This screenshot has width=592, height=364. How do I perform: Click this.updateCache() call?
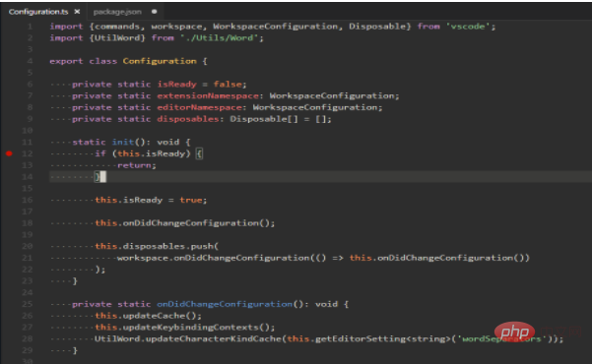point(146,316)
